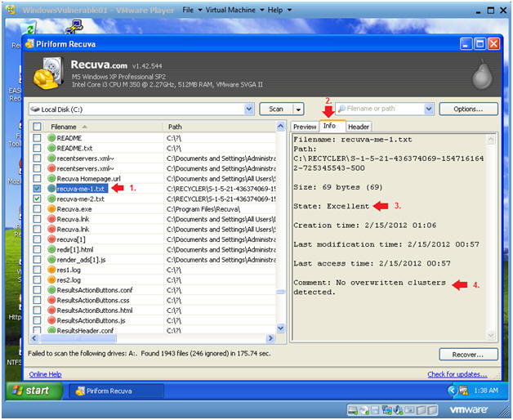Screen dimensions: 513x420
Task: Click the red status icon beside recuva[1]
Action: (51, 239)
